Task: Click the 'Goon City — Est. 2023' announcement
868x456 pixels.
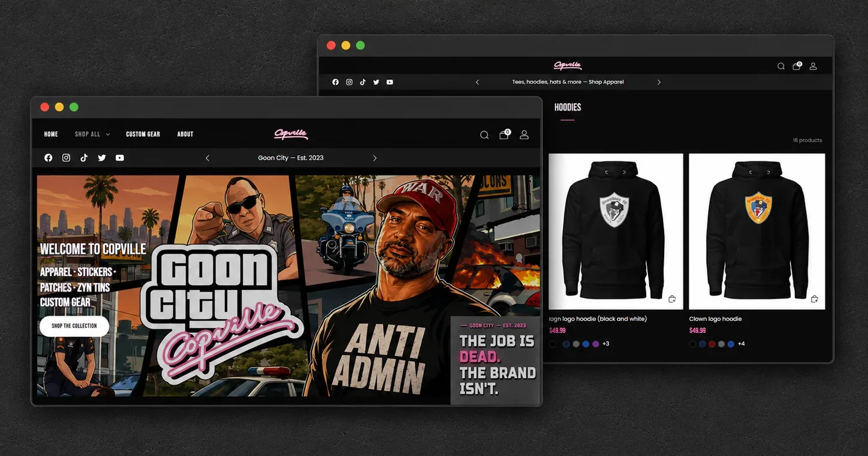Action: [291, 158]
